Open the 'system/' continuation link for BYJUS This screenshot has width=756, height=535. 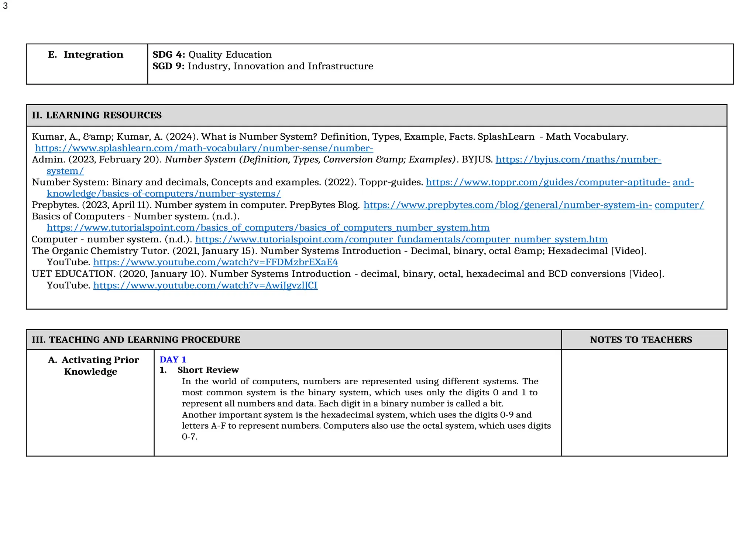(65, 171)
